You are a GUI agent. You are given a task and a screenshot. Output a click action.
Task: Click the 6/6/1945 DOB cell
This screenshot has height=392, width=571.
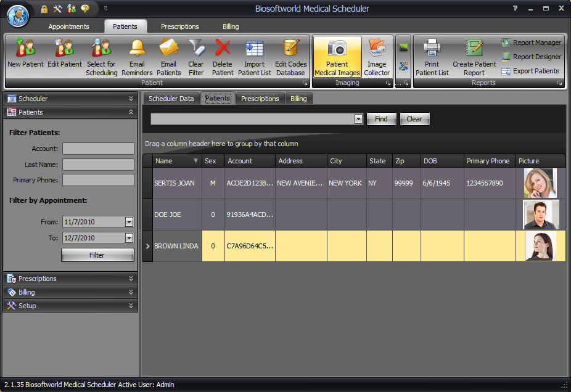[442, 183]
